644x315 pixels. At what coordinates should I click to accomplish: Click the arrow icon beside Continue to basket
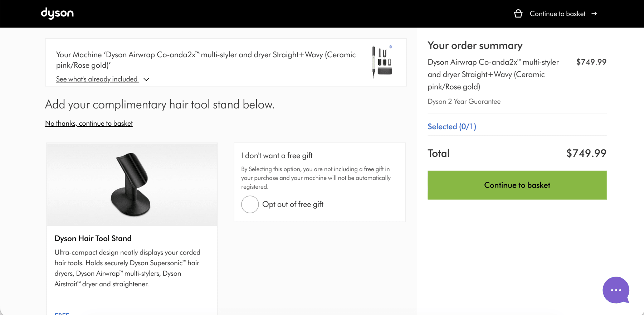coord(594,14)
